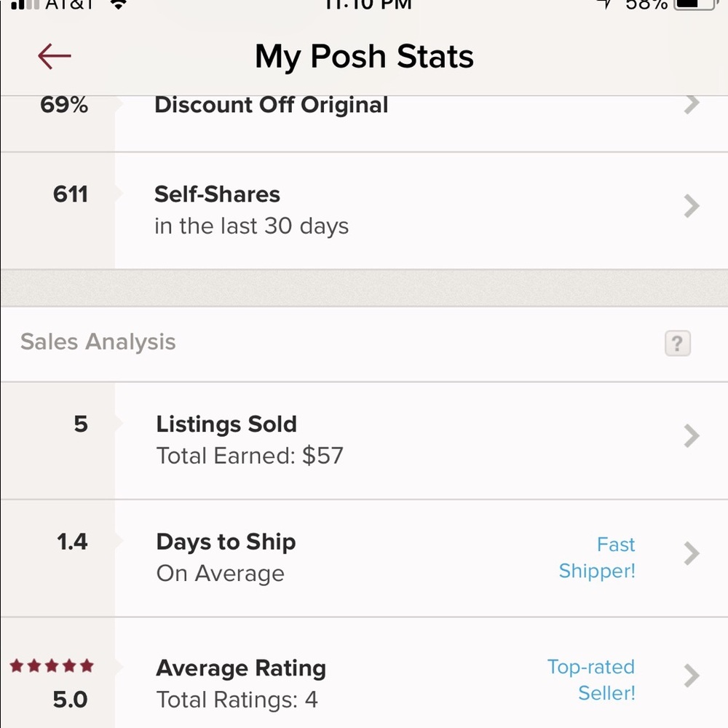Tap the Sales Analysis section header
The width and height of the screenshot is (728, 728).
pyautogui.click(x=98, y=342)
